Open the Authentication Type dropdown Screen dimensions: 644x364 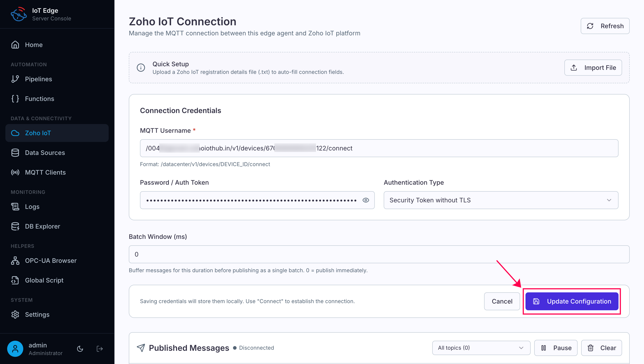pyautogui.click(x=501, y=200)
